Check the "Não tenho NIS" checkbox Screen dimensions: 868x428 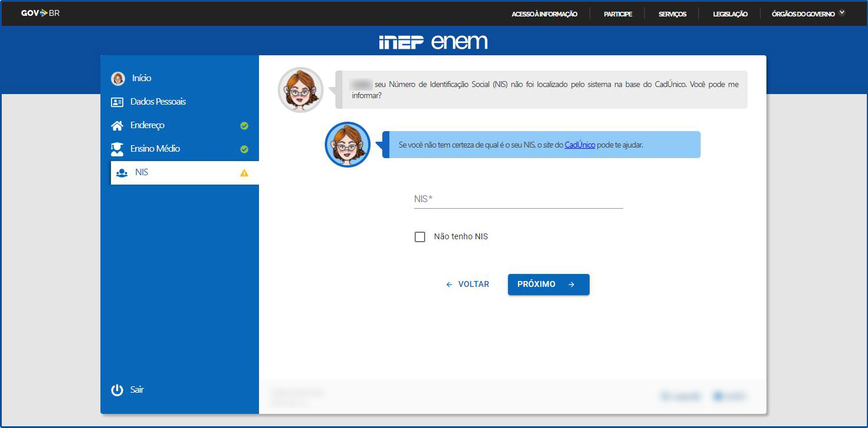(420, 237)
